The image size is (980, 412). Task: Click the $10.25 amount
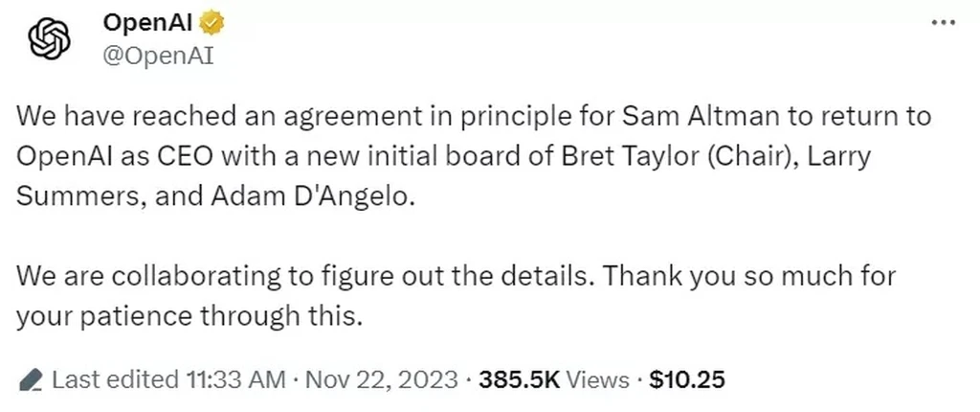point(687,379)
